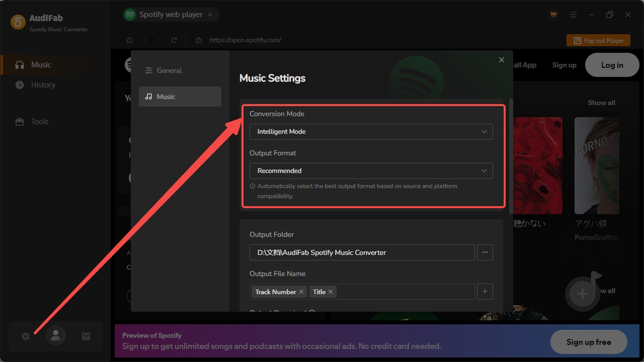Click the Sign up free button
Viewport: 644px width, 362px height.
tap(588, 342)
